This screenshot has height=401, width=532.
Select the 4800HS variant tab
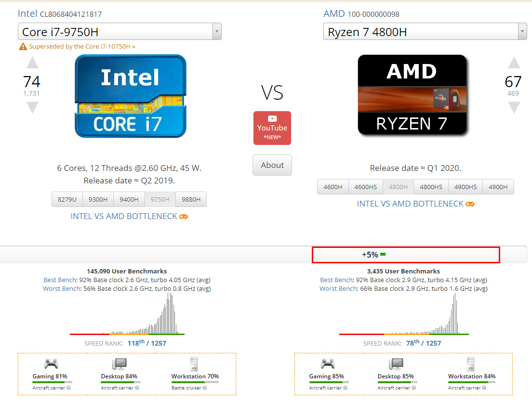tap(431, 187)
